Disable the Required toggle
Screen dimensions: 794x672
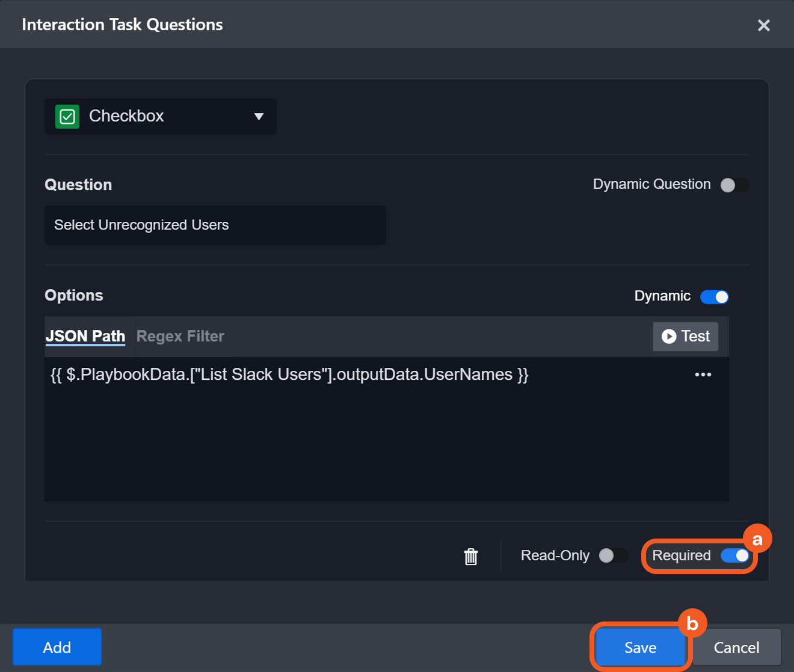pos(734,556)
